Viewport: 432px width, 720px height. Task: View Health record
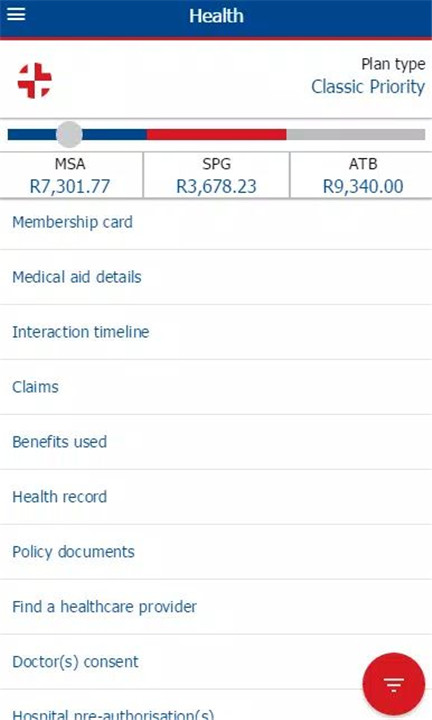216,497
